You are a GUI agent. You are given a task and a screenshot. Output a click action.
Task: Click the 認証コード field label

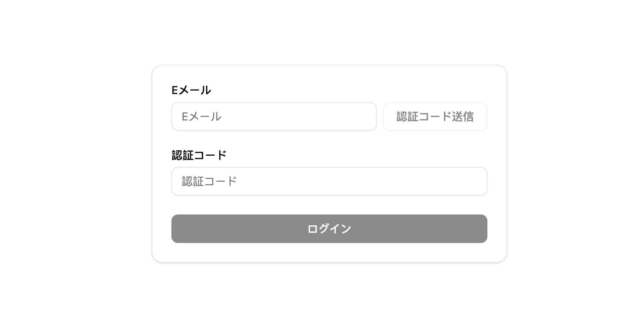[x=199, y=154]
